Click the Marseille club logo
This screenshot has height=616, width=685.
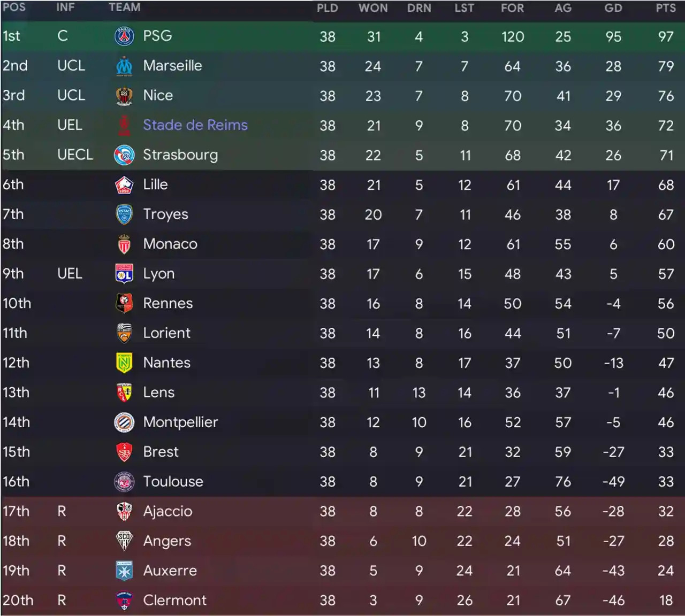point(124,66)
